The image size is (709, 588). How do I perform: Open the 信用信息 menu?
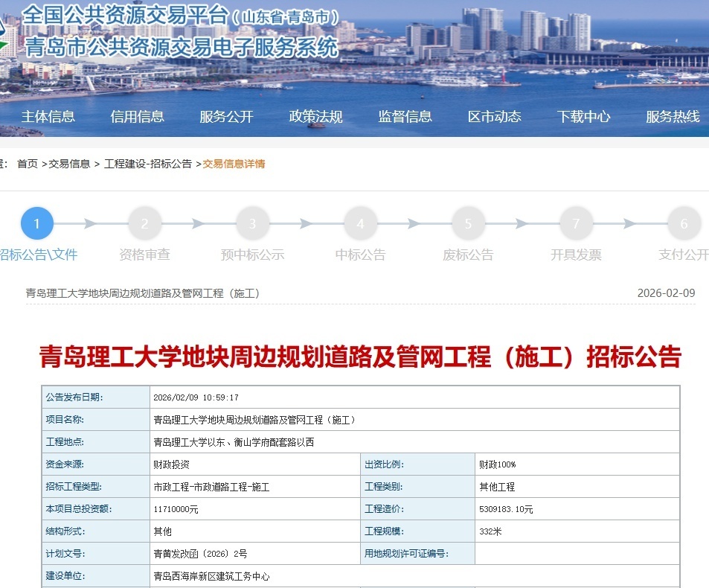(x=138, y=115)
